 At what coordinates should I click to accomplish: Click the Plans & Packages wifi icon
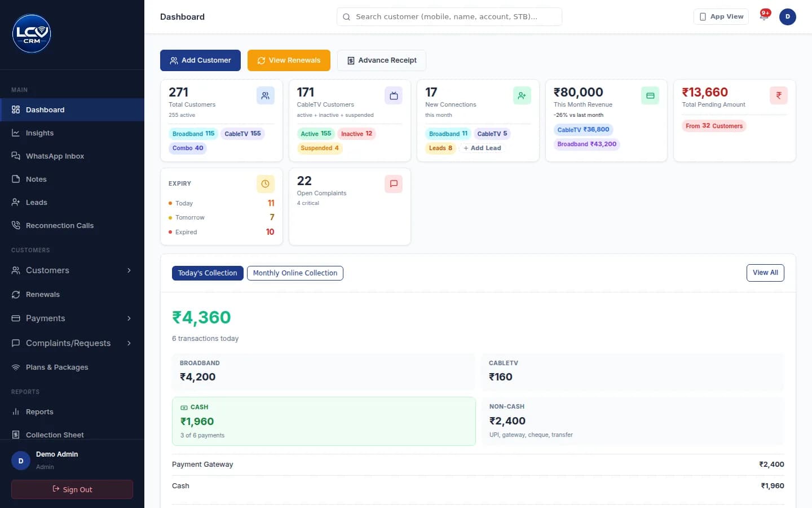click(16, 367)
